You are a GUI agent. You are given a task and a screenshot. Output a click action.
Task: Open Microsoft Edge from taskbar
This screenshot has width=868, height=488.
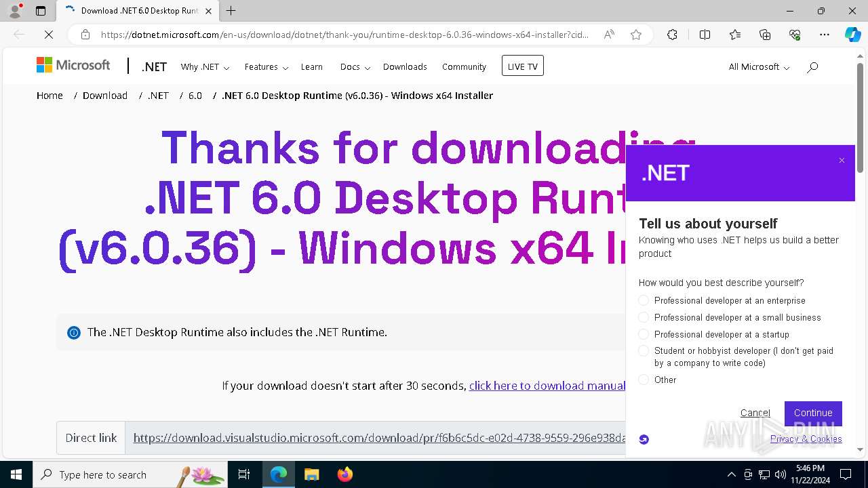pyautogui.click(x=279, y=474)
